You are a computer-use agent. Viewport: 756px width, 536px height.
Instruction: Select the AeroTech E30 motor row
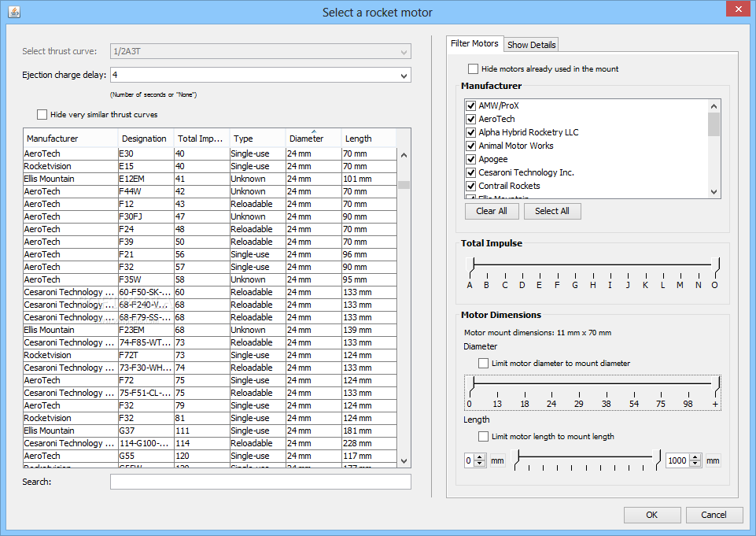210,154
